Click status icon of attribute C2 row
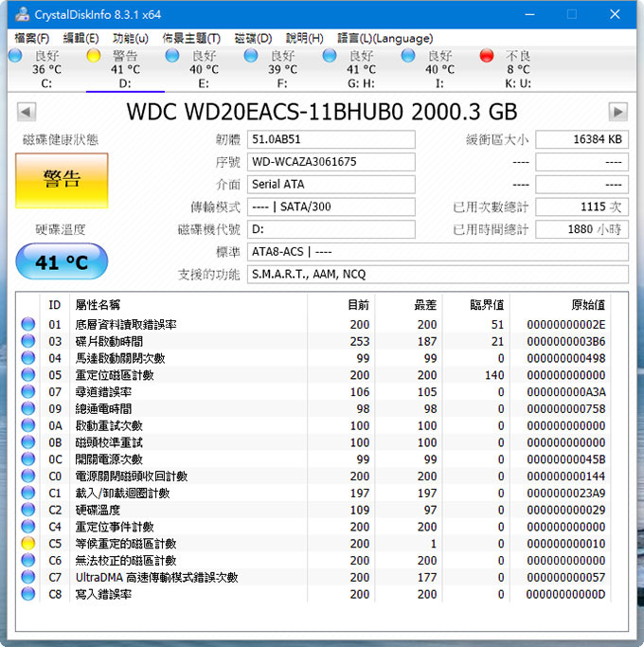Screen dimensions: 644x647 pos(28,510)
